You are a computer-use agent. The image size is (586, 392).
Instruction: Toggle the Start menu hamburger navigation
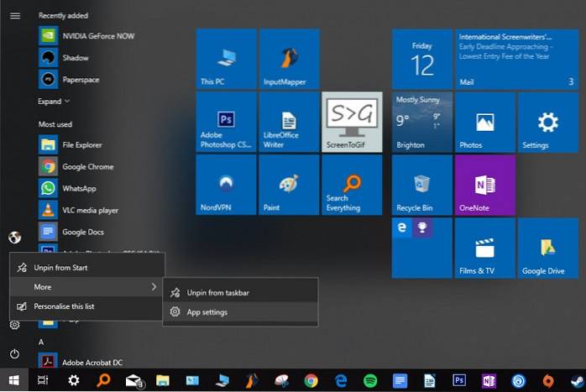click(14, 15)
